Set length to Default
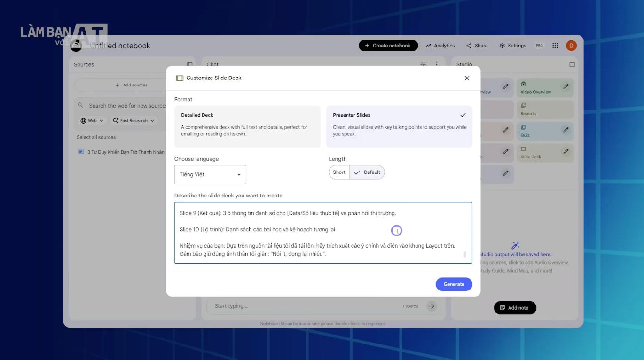Image resolution: width=644 pixels, height=360 pixels. click(367, 172)
